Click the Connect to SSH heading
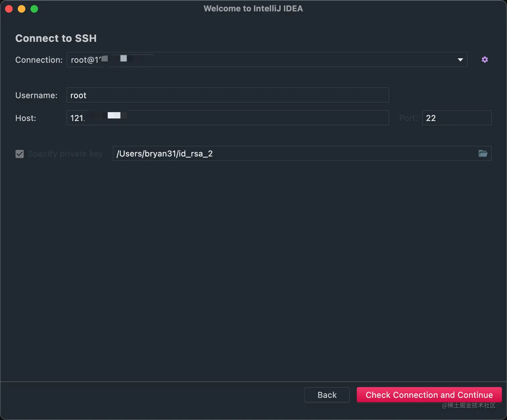507x420 pixels. coord(56,38)
